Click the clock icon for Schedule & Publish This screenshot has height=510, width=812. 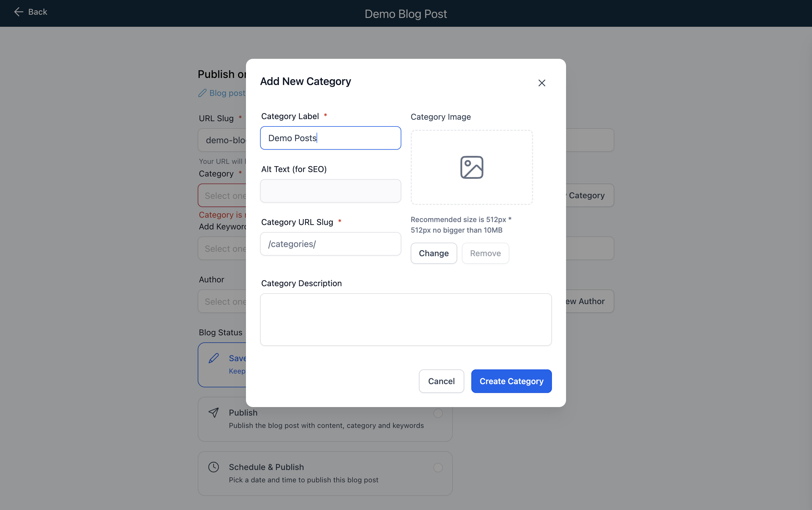(214, 467)
